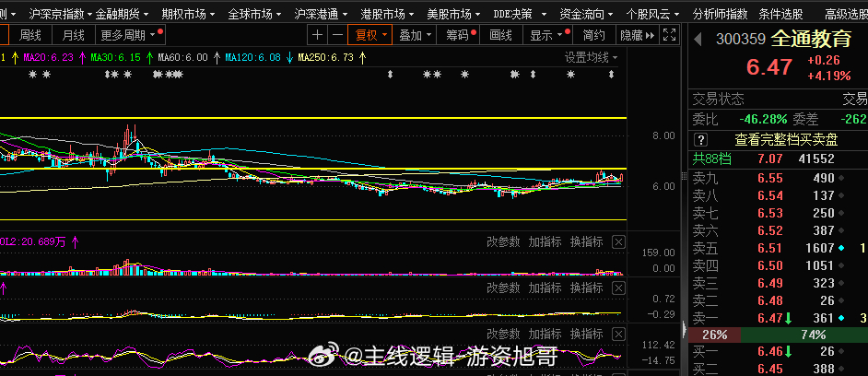This screenshot has height=376, width=868.
Task: Click 改参数 in the panel scaled 0.72
Action: tap(503, 288)
